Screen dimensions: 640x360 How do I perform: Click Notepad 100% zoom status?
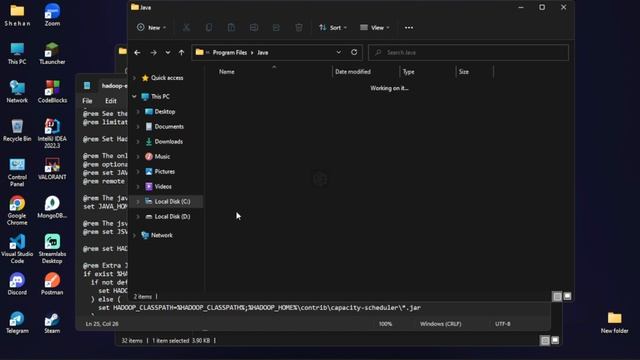pos(385,324)
